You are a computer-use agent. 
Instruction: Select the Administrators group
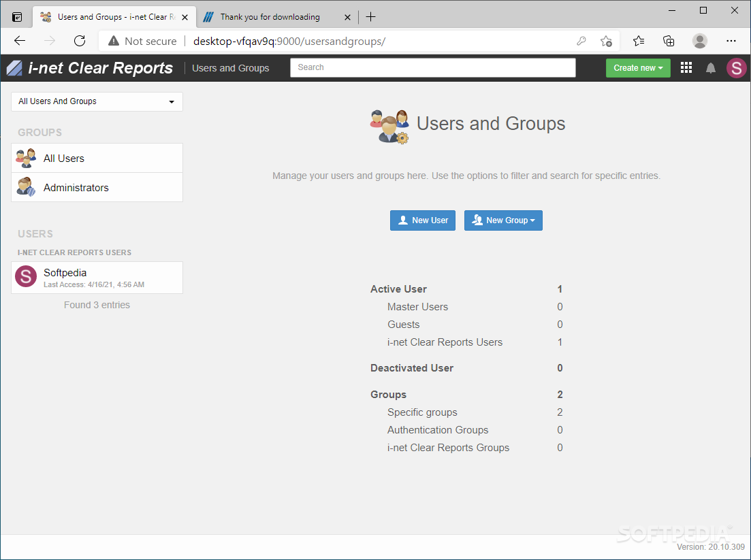coord(97,187)
